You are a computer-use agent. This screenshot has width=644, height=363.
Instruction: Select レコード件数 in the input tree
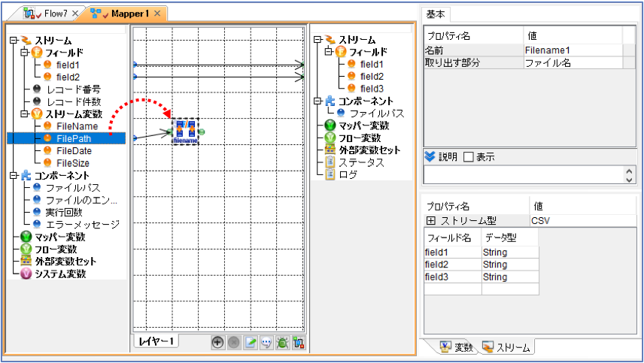[74, 101]
